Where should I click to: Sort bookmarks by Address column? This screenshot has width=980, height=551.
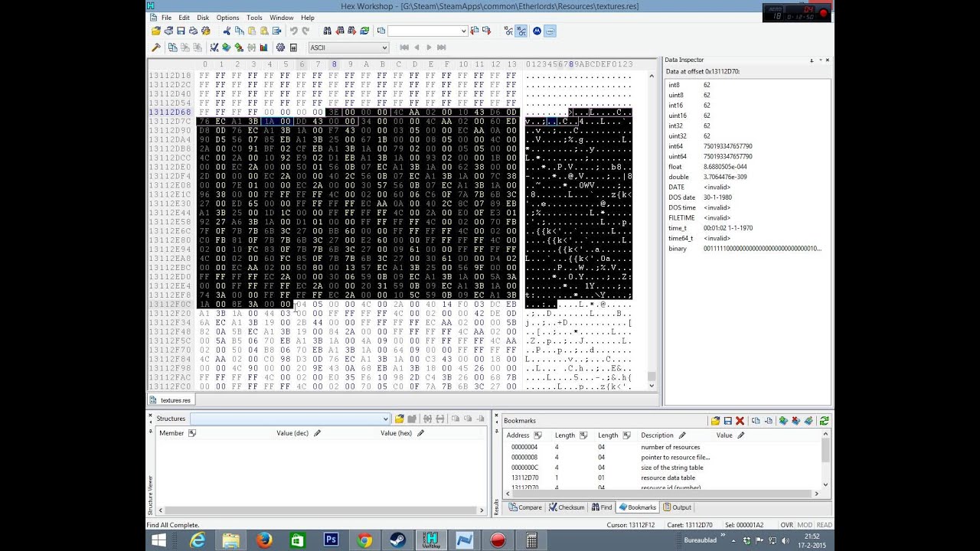click(525, 435)
